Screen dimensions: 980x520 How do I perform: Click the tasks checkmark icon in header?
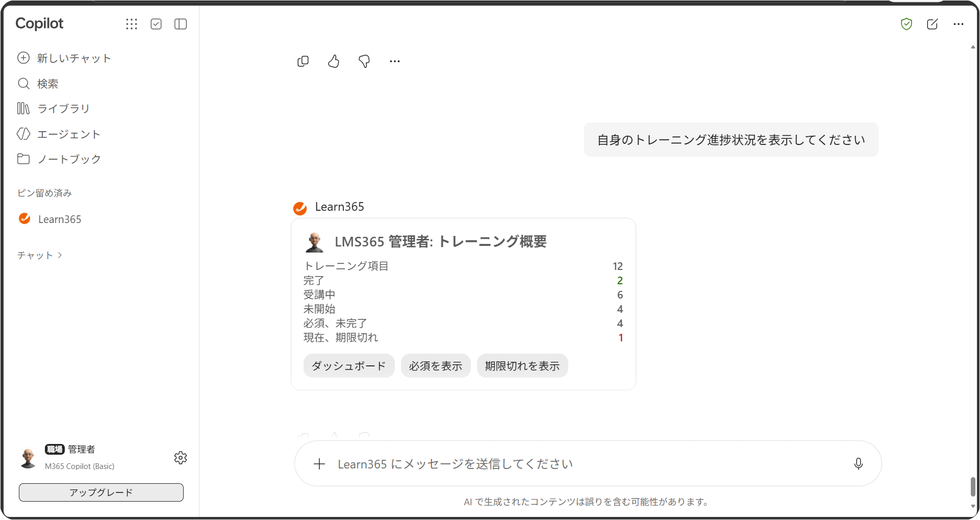coord(156,24)
